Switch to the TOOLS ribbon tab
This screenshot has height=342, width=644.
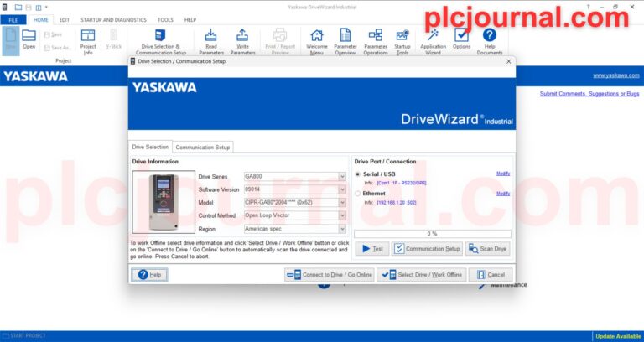[165, 20]
